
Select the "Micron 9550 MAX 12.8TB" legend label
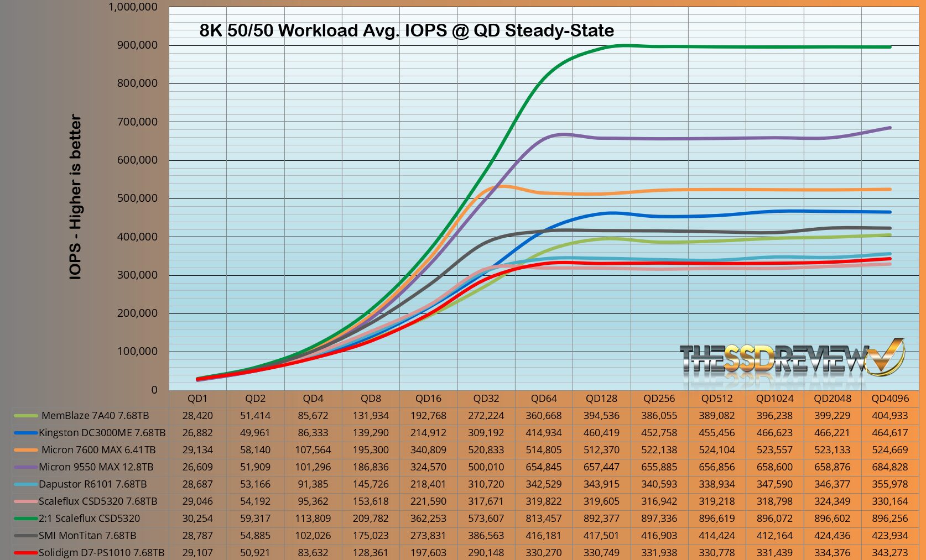pos(96,467)
